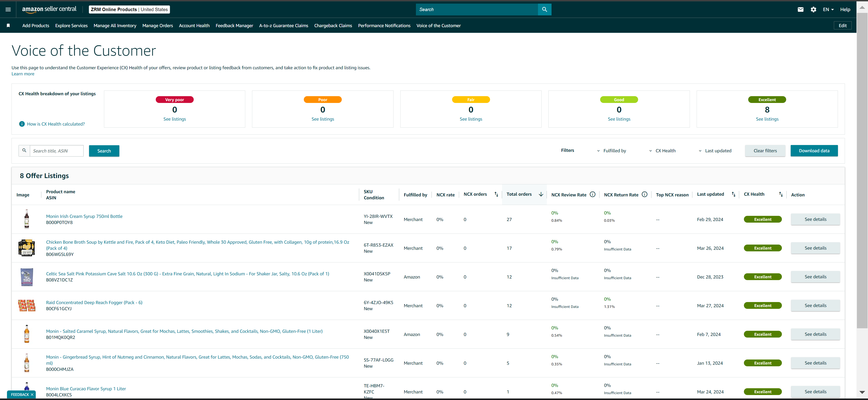Go to Add Products menu
Screen dimensions: 868x400
[36, 26]
